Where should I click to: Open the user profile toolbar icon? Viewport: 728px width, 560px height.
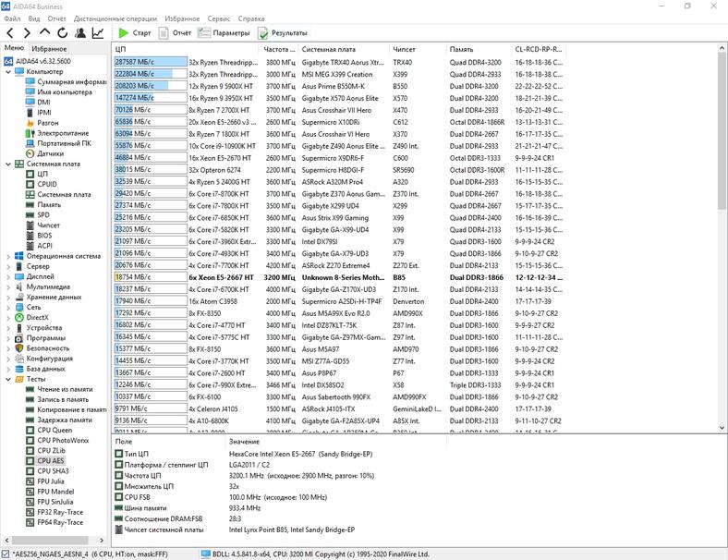click(x=80, y=33)
